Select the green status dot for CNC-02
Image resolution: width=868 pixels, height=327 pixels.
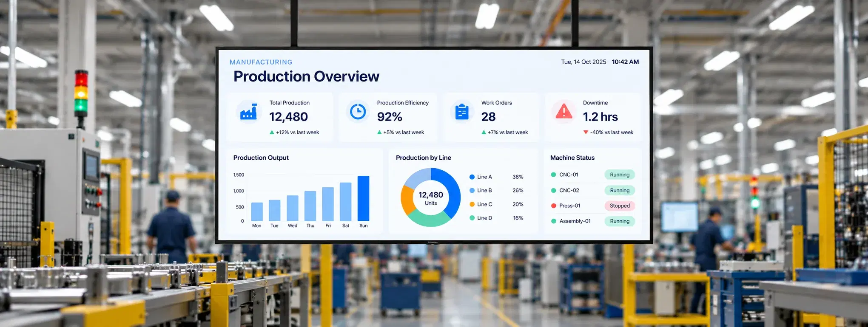pyautogui.click(x=553, y=190)
